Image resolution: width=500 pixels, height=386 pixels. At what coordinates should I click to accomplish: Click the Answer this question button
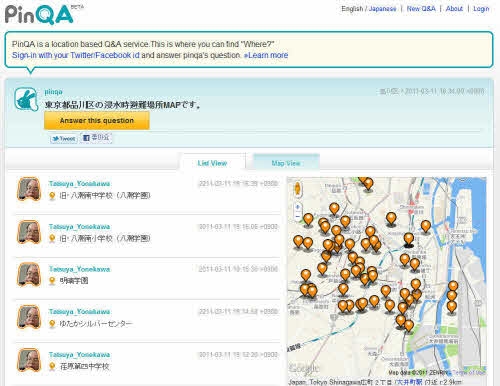click(97, 120)
